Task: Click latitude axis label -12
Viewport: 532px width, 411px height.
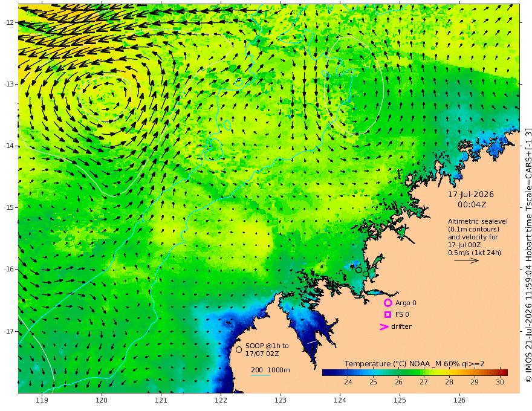Action: [9, 22]
